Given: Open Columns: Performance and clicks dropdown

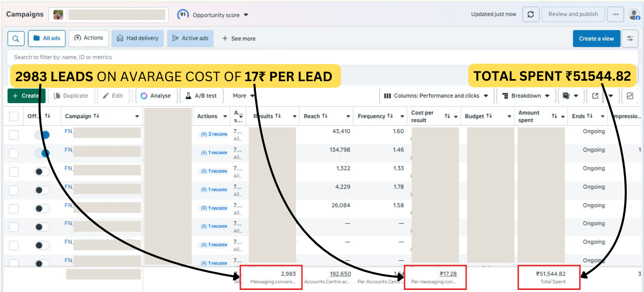Looking at the screenshot, I should pyautogui.click(x=436, y=95).
